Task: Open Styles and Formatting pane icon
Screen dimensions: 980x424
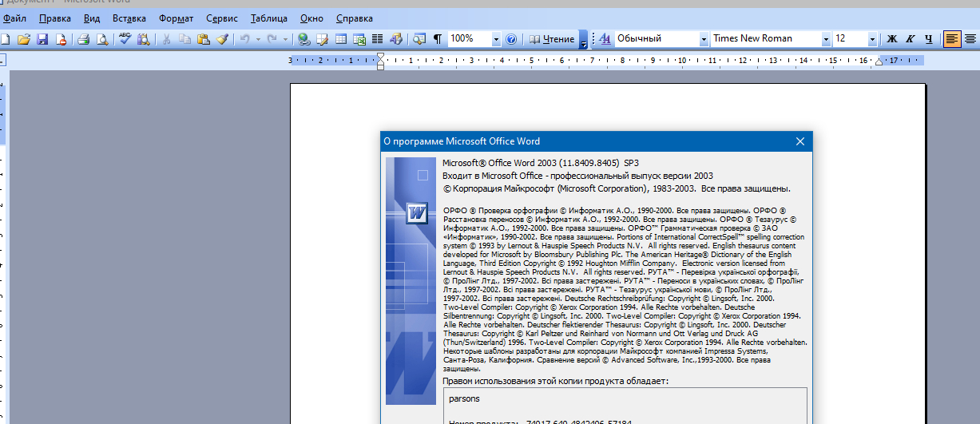Action: [605, 38]
